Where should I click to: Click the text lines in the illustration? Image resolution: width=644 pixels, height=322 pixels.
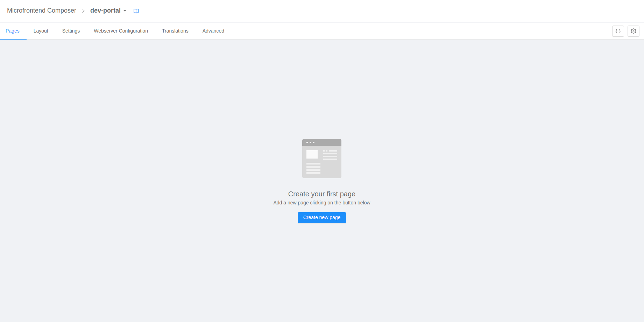pyautogui.click(x=313, y=168)
